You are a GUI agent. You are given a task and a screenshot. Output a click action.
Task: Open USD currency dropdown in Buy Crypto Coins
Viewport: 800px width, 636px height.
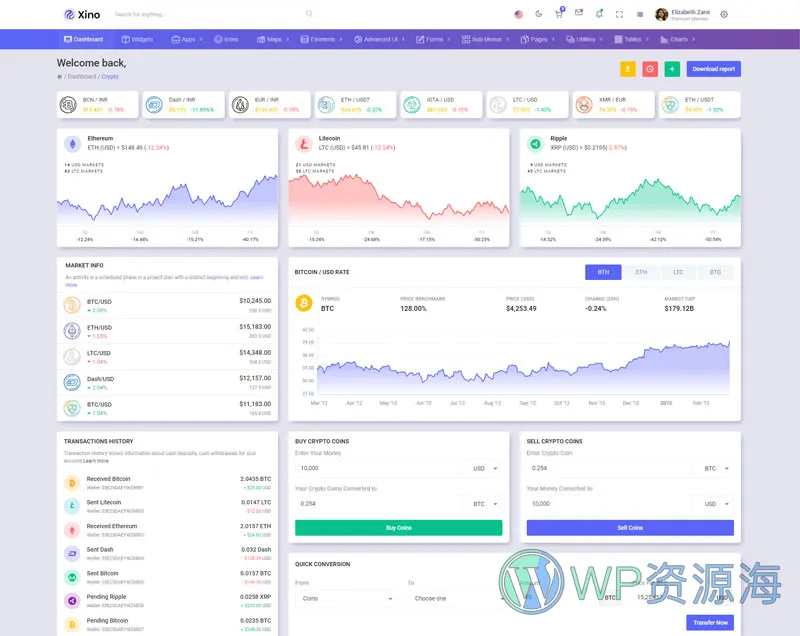tap(484, 468)
